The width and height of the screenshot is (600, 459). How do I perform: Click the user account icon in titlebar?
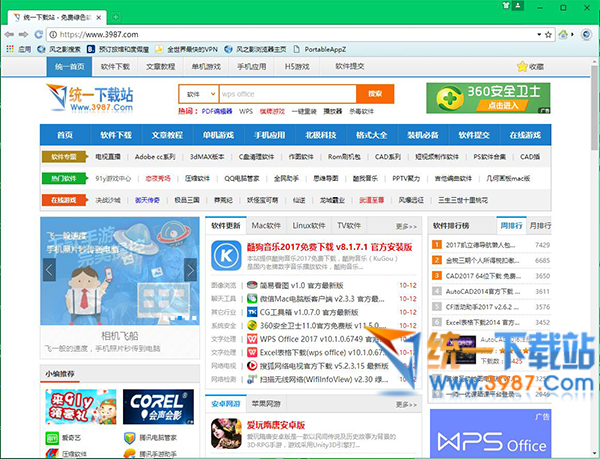[518, 5]
